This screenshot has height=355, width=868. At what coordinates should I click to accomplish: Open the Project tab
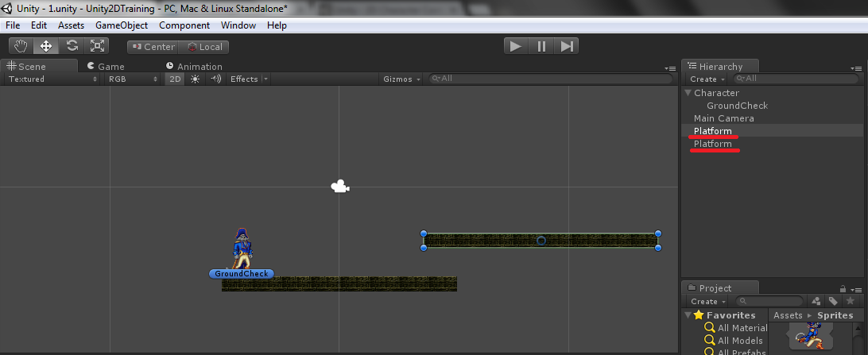coord(719,288)
